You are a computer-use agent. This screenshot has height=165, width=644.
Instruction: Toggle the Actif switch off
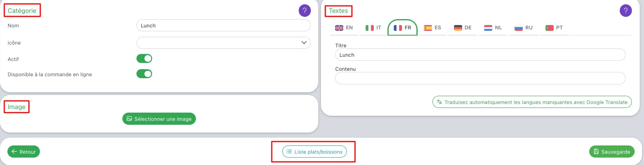click(x=144, y=59)
